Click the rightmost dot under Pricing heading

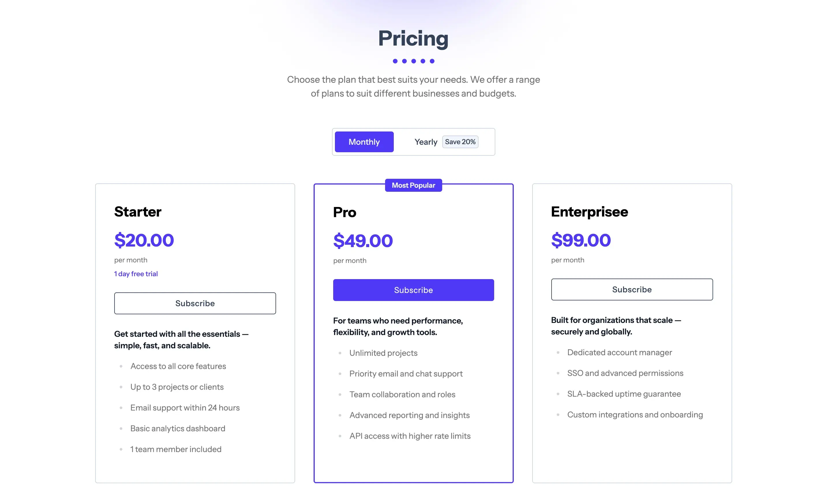pyautogui.click(x=432, y=61)
